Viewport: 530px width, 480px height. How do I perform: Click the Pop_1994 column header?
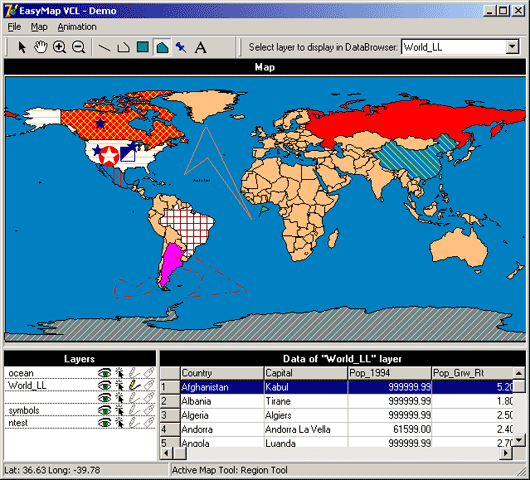point(390,373)
